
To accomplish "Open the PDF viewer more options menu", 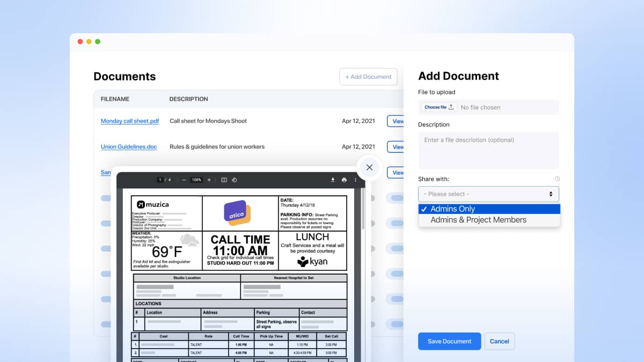I will tap(355, 179).
